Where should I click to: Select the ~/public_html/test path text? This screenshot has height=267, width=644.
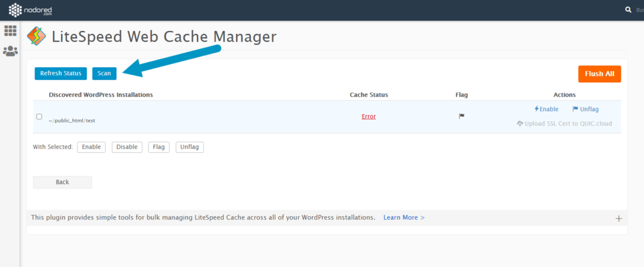click(72, 121)
